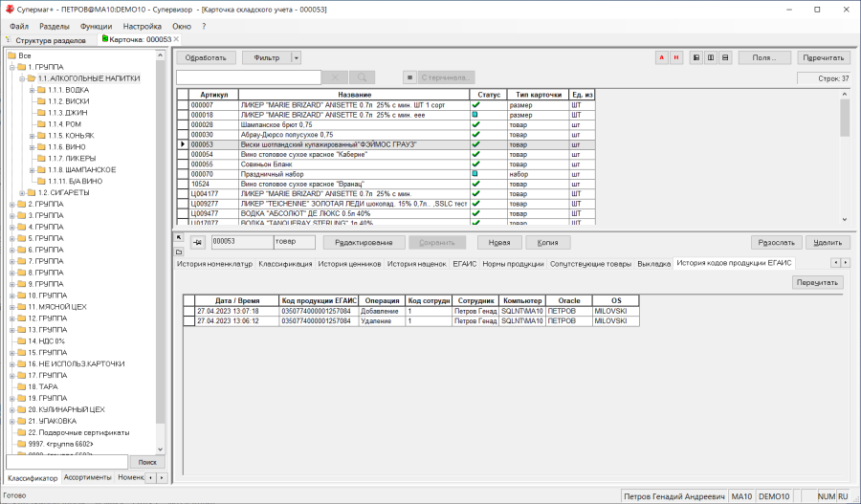Focus the classifier search input field

67,462
